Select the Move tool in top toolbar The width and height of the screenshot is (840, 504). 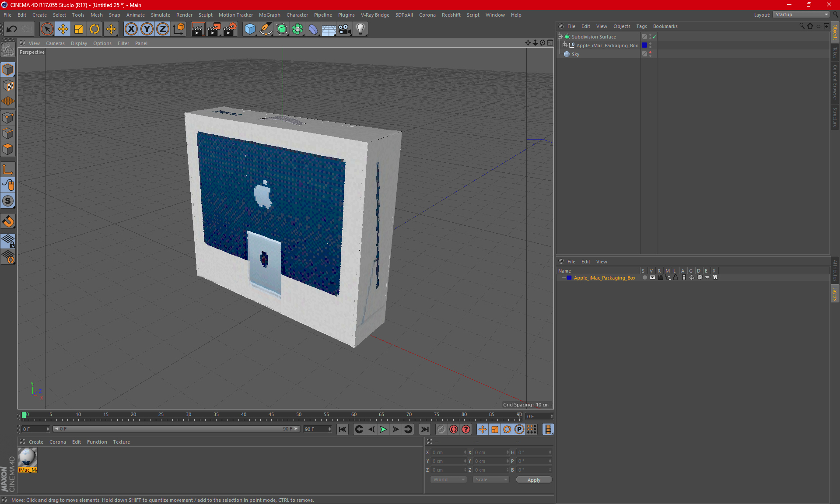(x=63, y=29)
